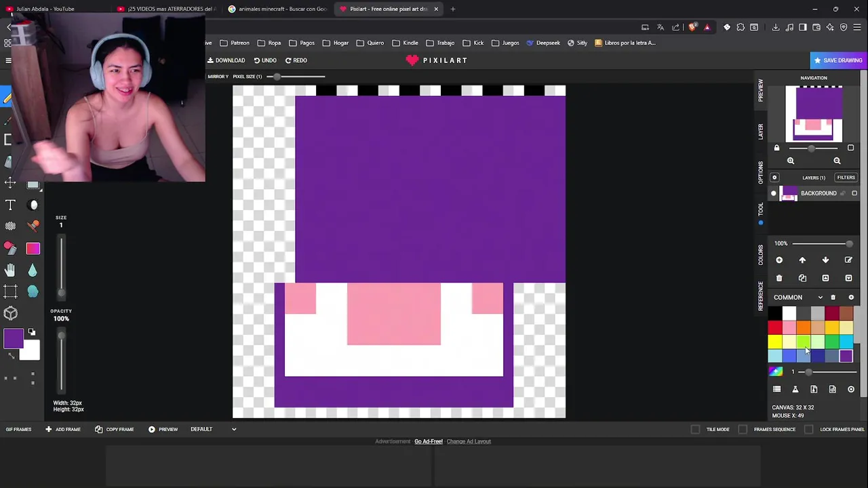Open the DEFAULT speed dropdown
Viewport: 868px width, 488px height.
(x=213, y=429)
